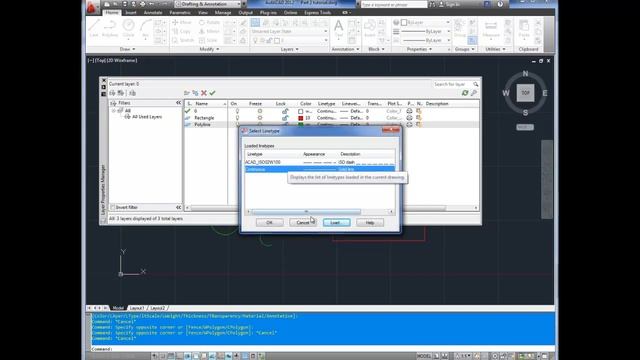The height and width of the screenshot is (360, 640).
Task: Click Refresh icon in layer manager
Action: pyautogui.click(x=465, y=93)
